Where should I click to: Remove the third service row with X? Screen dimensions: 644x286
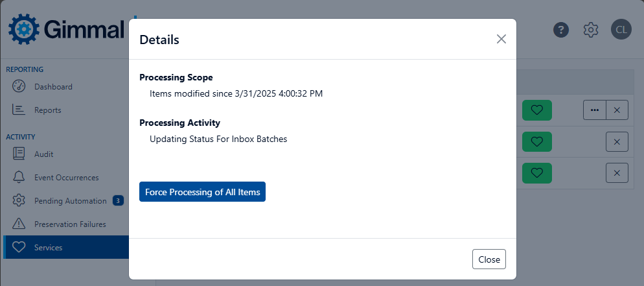coord(617,173)
